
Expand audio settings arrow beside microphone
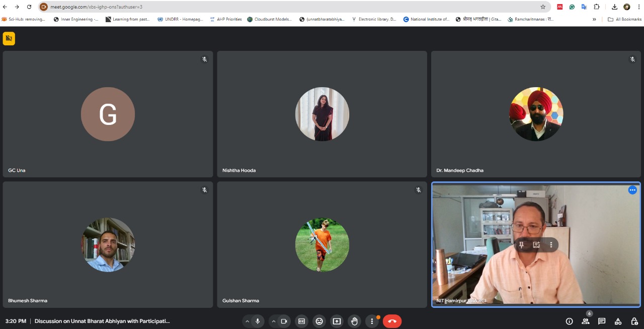tap(247, 321)
